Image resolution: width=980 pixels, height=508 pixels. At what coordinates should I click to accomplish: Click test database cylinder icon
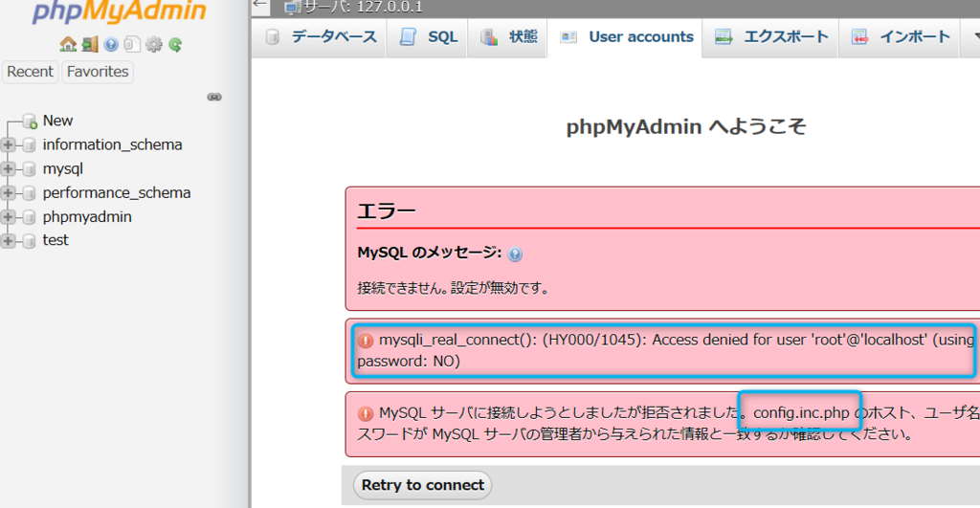[x=29, y=241]
